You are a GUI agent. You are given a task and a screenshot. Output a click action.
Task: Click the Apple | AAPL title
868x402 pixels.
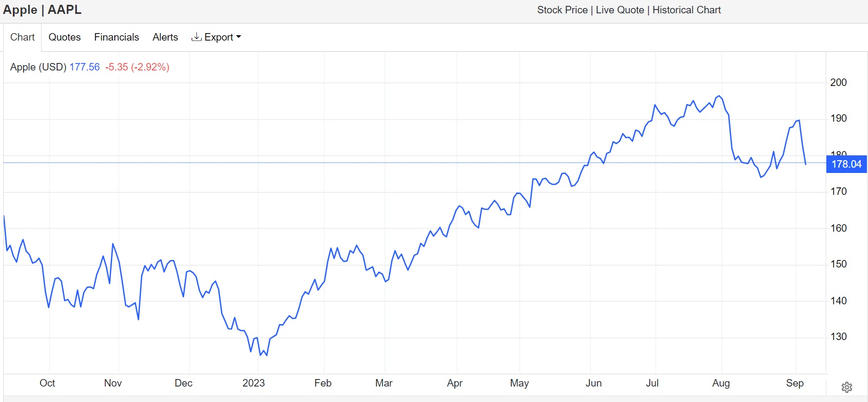(x=42, y=10)
